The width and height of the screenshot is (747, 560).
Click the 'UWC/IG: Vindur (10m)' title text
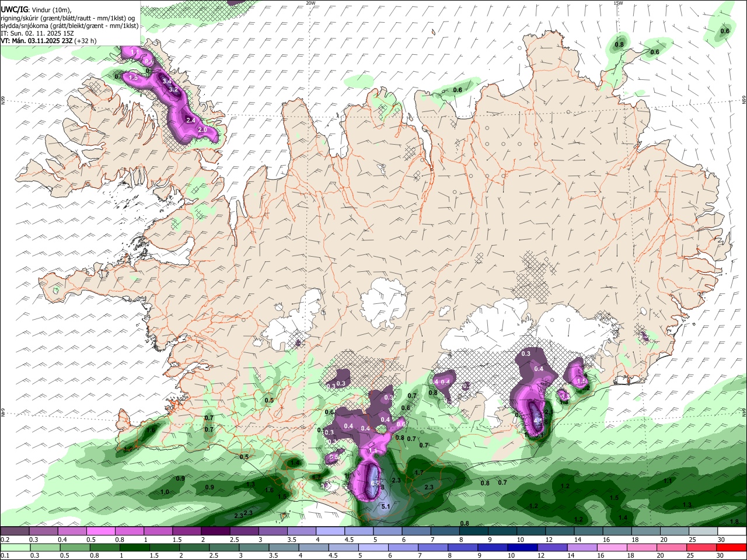click(x=36, y=9)
